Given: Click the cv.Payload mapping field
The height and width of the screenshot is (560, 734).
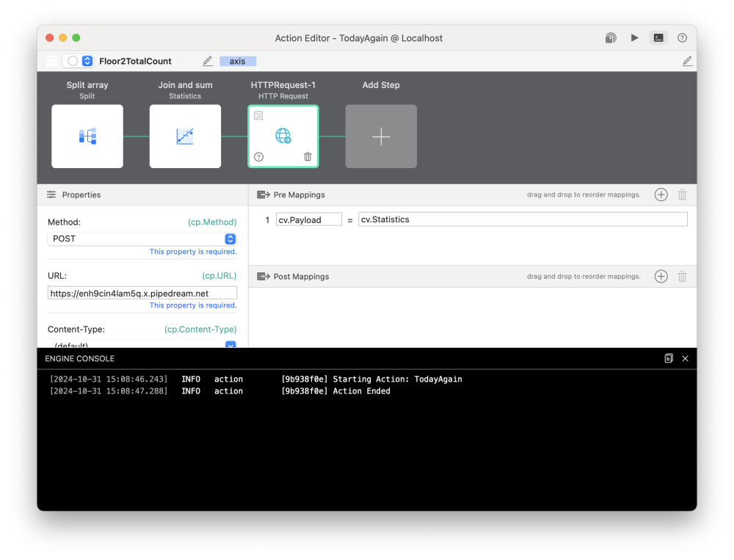Looking at the screenshot, I should (x=309, y=219).
